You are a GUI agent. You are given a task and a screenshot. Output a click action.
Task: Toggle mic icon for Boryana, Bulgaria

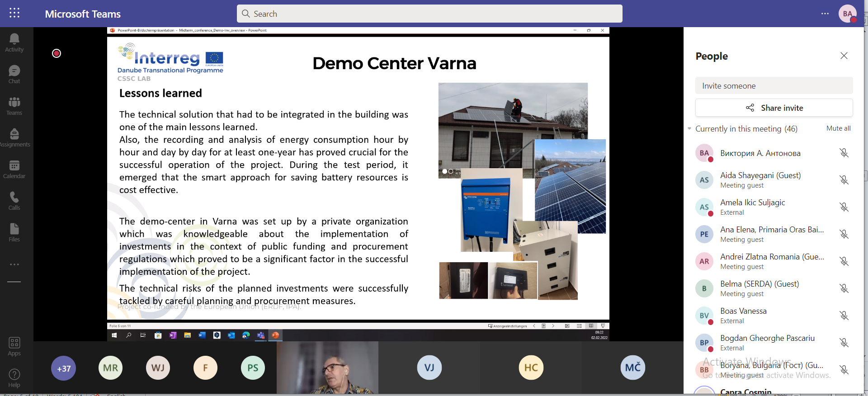click(844, 370)
